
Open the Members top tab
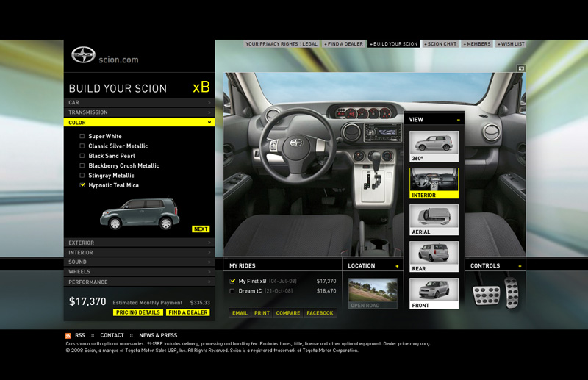(476, 44)
